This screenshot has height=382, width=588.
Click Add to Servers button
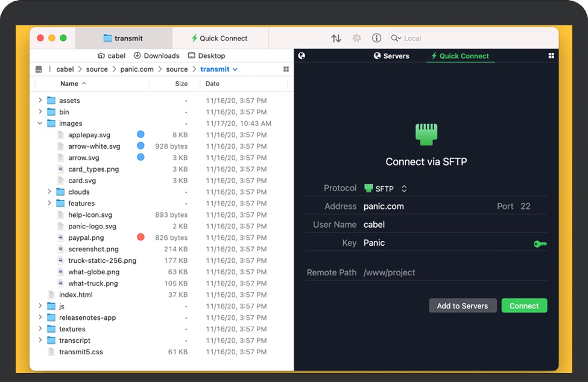(463, 305)
